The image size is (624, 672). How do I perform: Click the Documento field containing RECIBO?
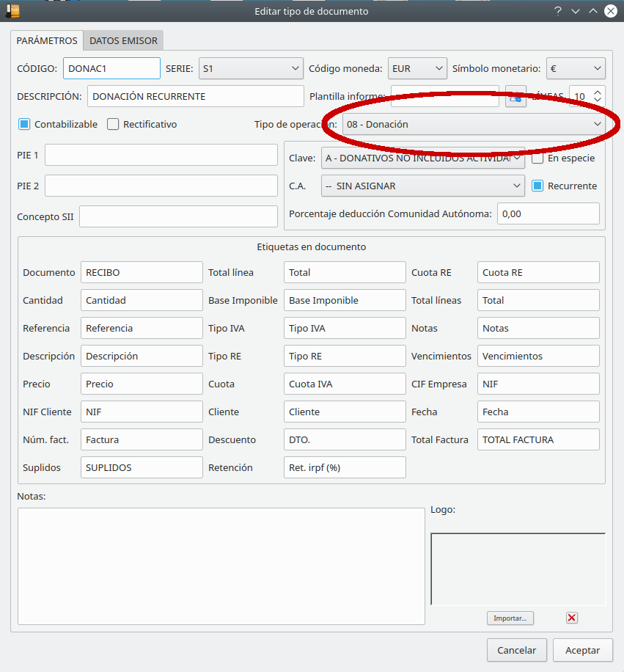(x=142, y=273)
